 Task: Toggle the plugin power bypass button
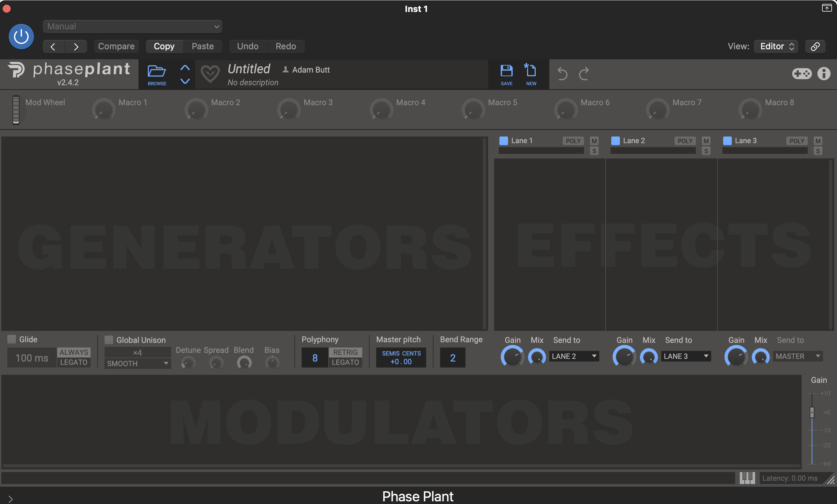(x=21, y=36)
